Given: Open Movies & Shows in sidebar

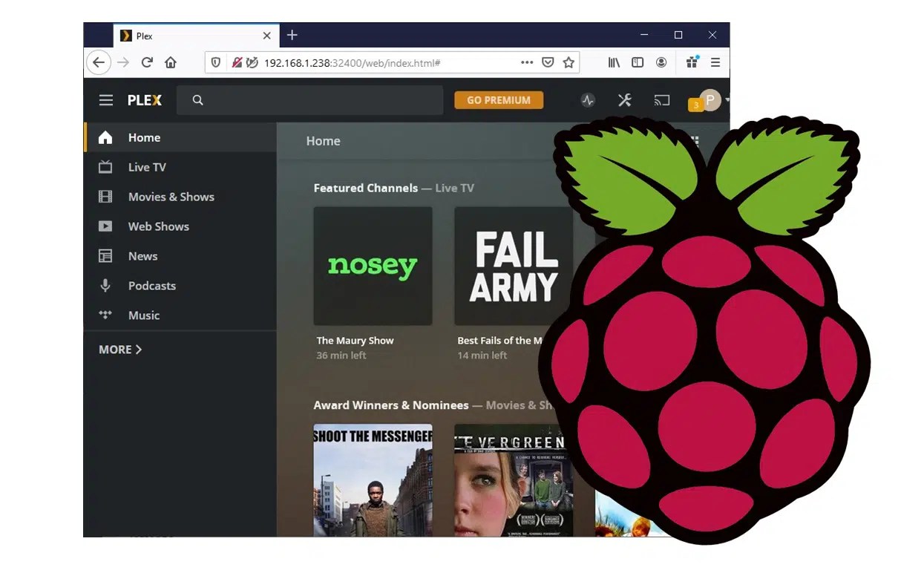Looking at the screenshot, I should coord(180,197).
